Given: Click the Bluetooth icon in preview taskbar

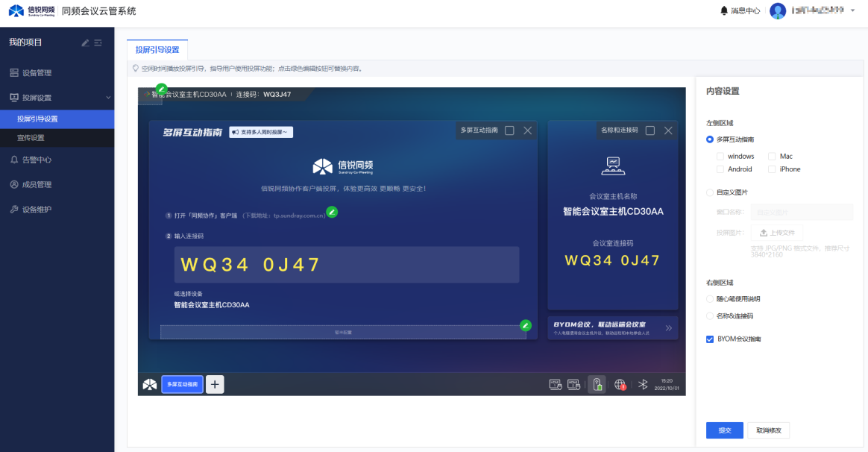Looking at the screenshot, I should click(643, 384).
